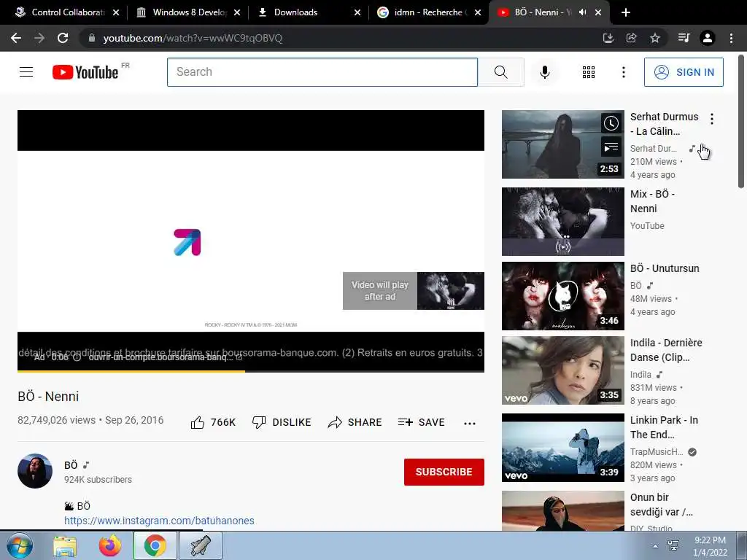Install app using the address bar icon

(608, 38)
